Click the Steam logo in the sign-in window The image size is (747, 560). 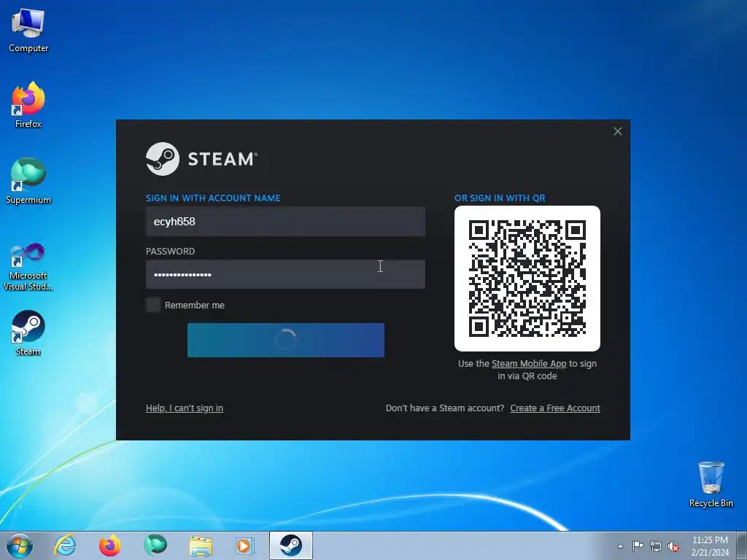[201, 159]
